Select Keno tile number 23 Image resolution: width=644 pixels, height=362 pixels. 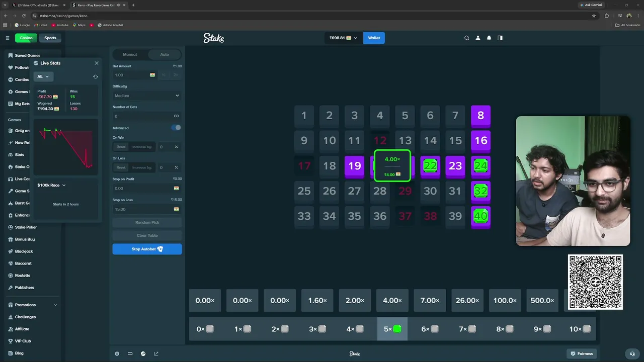[x=455, y=166]
